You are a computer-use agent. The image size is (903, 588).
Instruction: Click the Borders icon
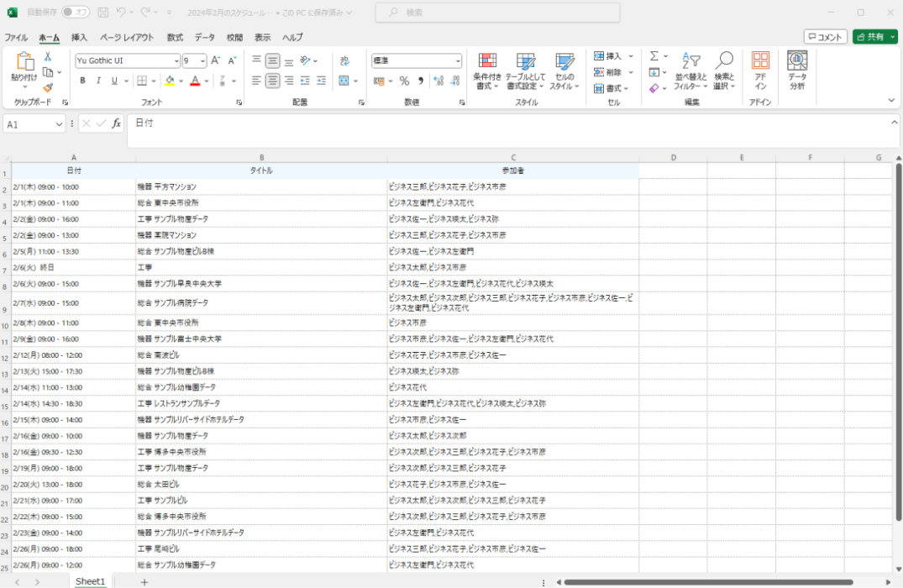click(142, 81)
